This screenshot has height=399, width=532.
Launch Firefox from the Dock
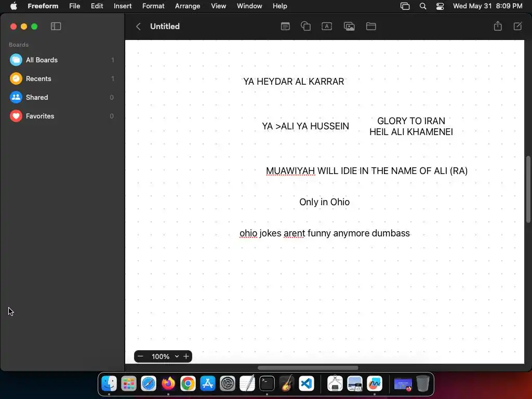(168, 384)
